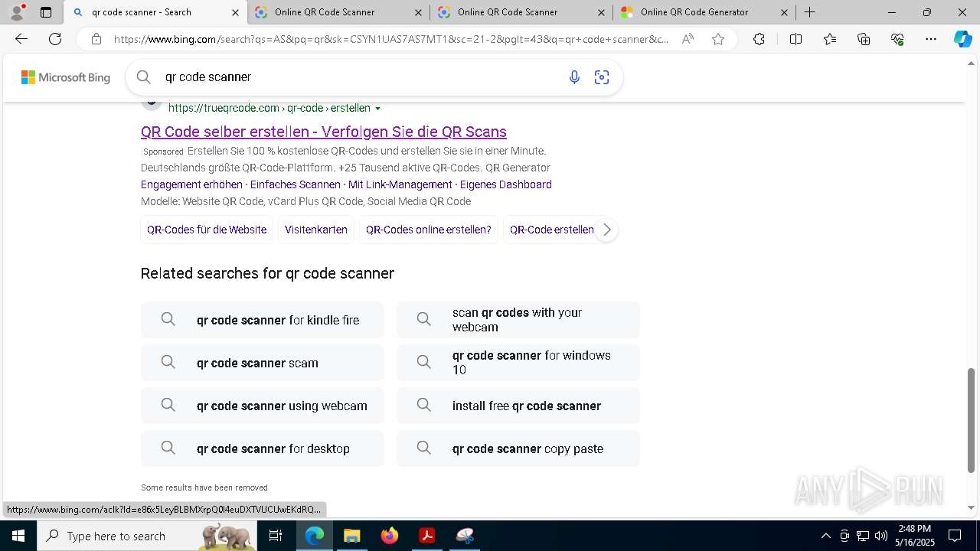Screen dimensions: 980x551
Task: Open QR Code selber erstellen ad link
Action: pyautogui.click(x=324, y=132)
